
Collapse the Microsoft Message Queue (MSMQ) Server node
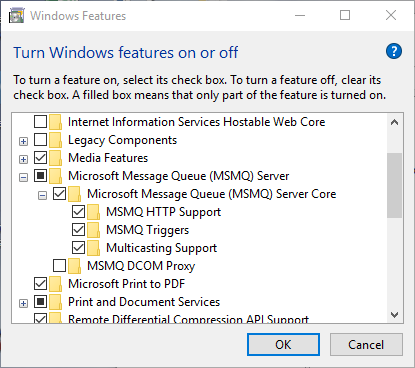pyautogui.click(x=23, y=177)
